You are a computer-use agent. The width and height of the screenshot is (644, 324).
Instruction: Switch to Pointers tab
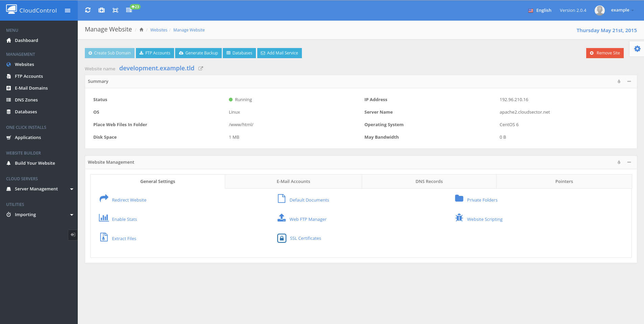pyautogui.click(x=564, y=181)
